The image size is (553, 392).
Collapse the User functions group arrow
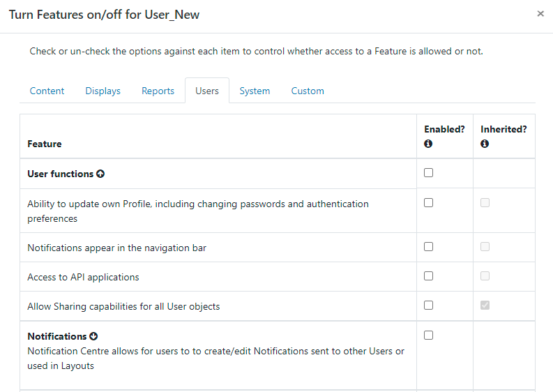point(100,174)
